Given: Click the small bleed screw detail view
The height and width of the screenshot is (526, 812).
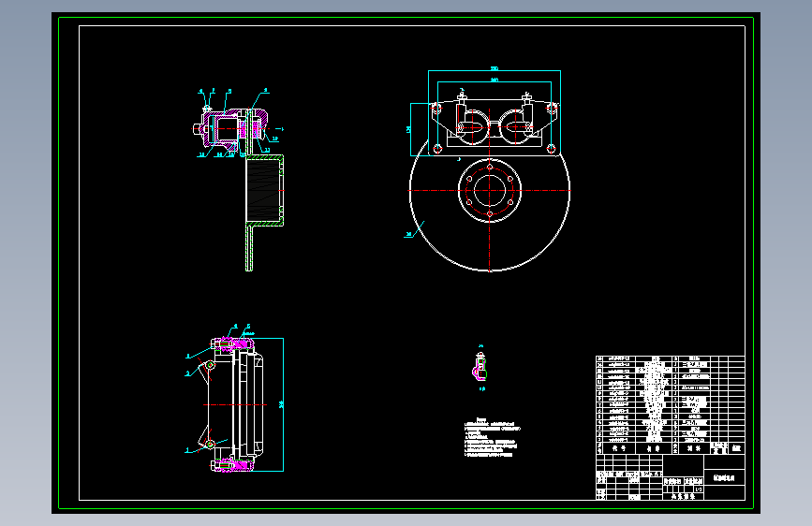Looking at the screenshot, I should click(x=480, y=366).
